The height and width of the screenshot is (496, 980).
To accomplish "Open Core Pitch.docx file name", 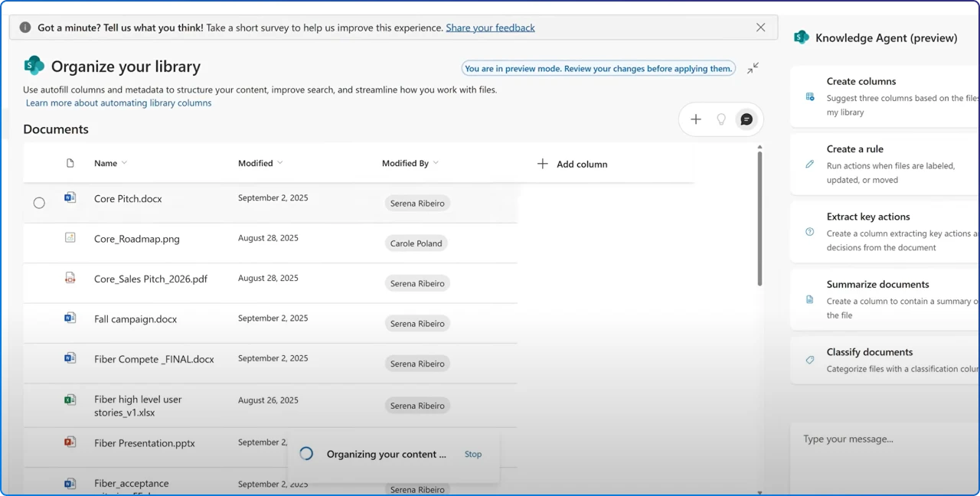I will [128, 198].
